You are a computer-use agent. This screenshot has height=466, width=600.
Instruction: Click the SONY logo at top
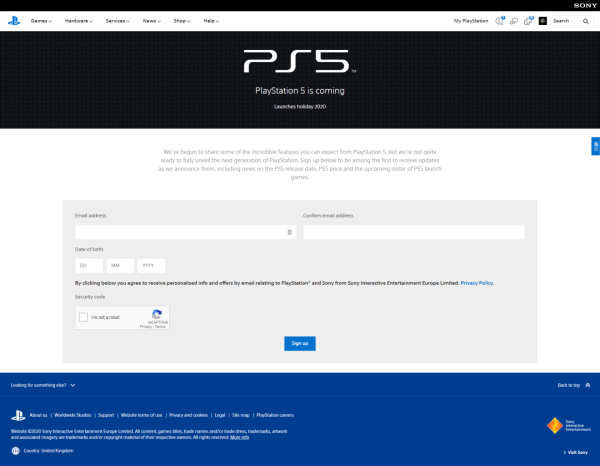coord(585,5)
